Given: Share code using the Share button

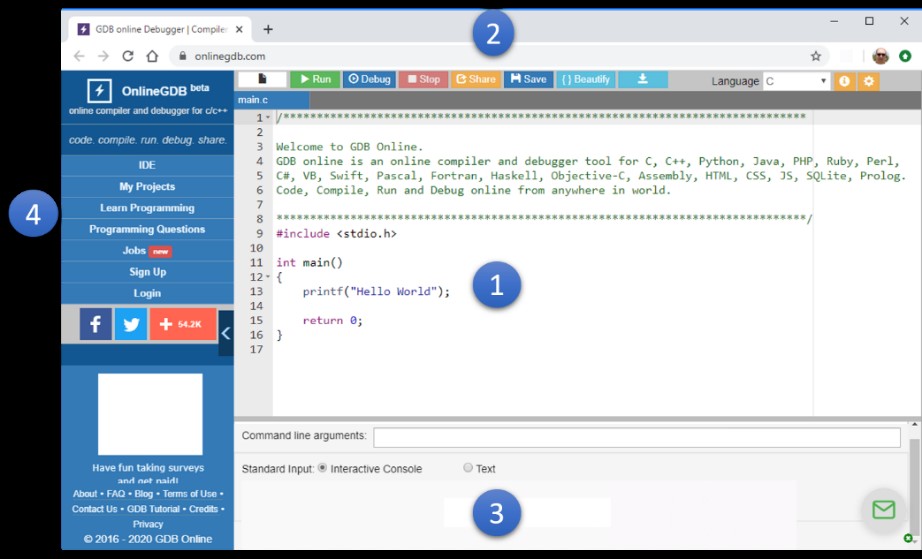Looking at the screenshot, I should (476, 79).
